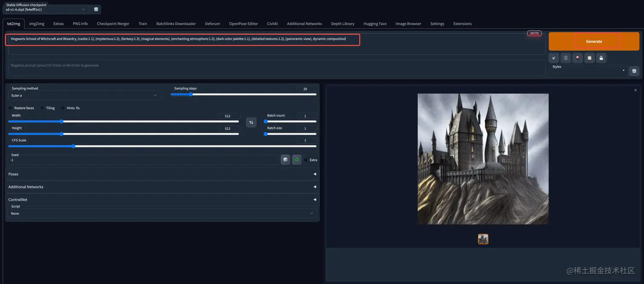
Task: Click the Width value box
Action: (x=229, y=116)
